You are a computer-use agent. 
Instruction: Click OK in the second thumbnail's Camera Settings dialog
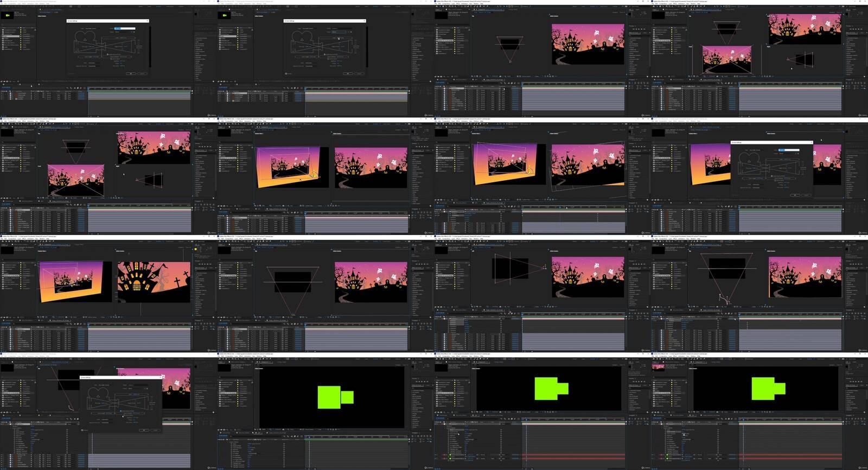click(x=348, y=73)
